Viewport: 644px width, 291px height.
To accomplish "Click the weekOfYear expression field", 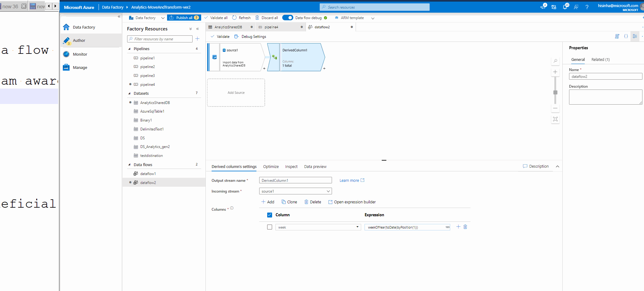I will click(407, 227).
